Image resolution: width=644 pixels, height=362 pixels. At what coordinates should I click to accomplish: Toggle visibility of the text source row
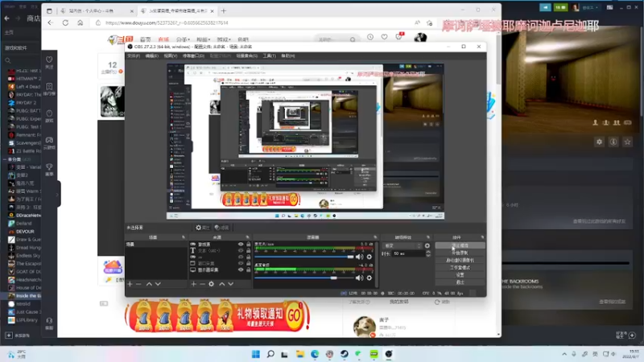[241, 250]
